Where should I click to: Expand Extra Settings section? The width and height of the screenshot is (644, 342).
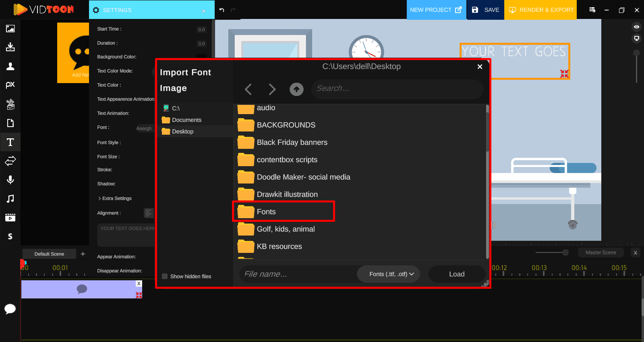coord(115,198)
